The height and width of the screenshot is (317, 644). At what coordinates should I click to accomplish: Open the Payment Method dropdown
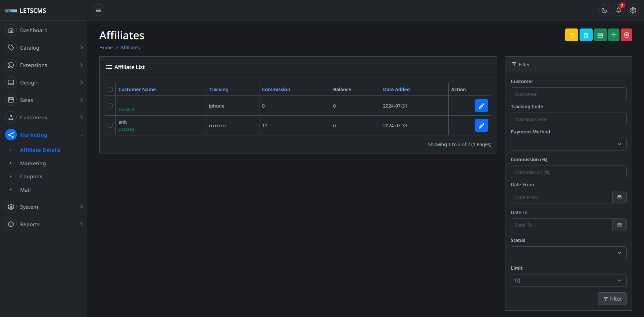tap(568, 144)
